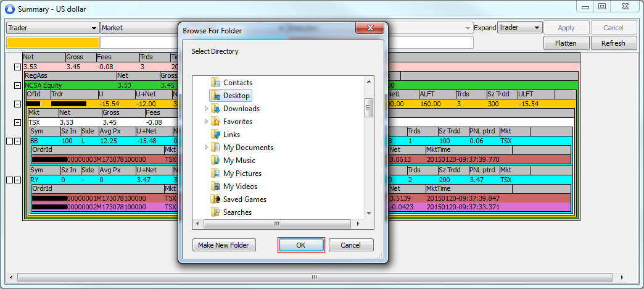
Task: Collapse the NCSA Equity group row
Action: [x=17, y=85]
